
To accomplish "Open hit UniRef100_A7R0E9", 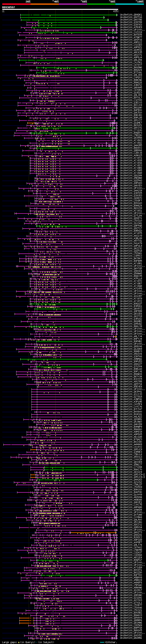I will tap(131, 27).
